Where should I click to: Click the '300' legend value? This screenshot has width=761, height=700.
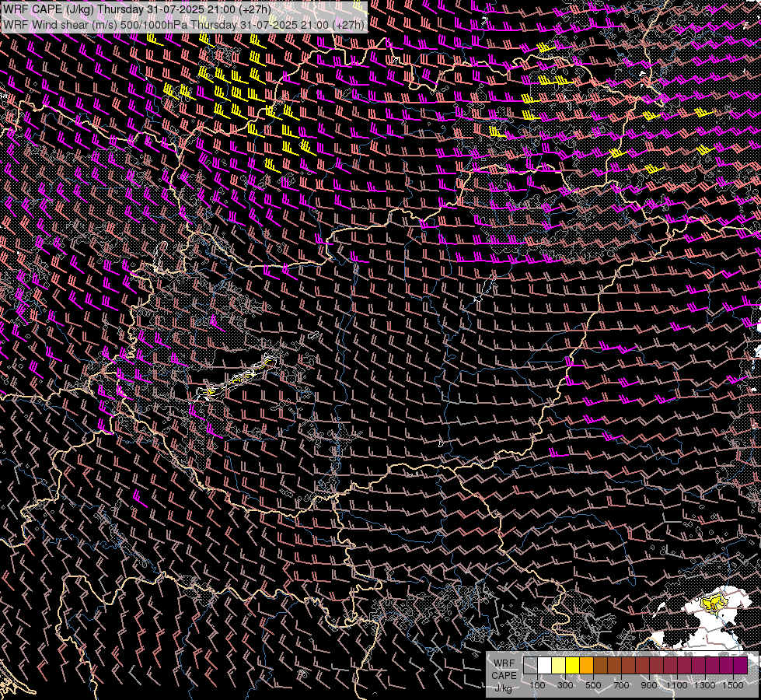tap(565, 685)
